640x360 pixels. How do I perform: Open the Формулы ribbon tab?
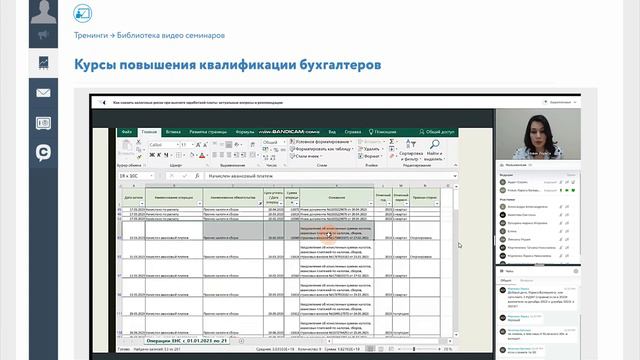tap(244, 132)
